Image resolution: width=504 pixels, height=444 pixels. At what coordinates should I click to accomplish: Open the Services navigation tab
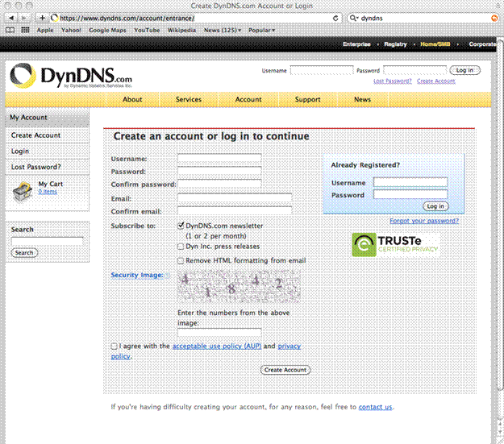pyautogui.click(x=189, y=100)
